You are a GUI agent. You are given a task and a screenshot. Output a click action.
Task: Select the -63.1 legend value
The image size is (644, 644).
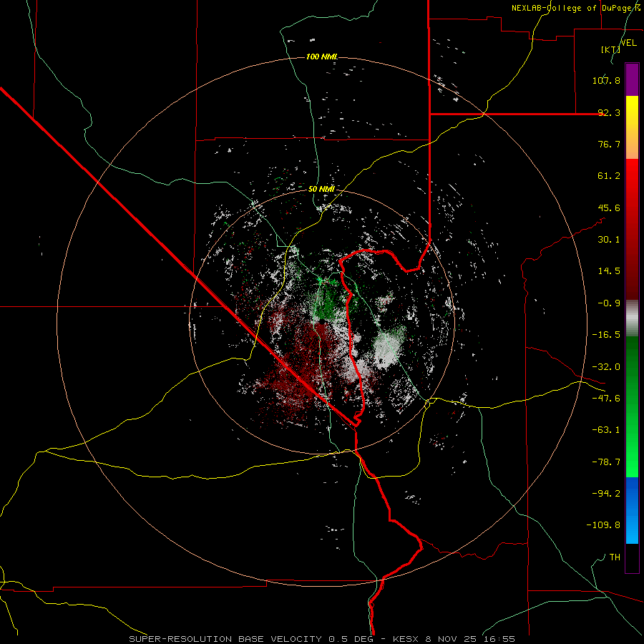click(606, 430)
